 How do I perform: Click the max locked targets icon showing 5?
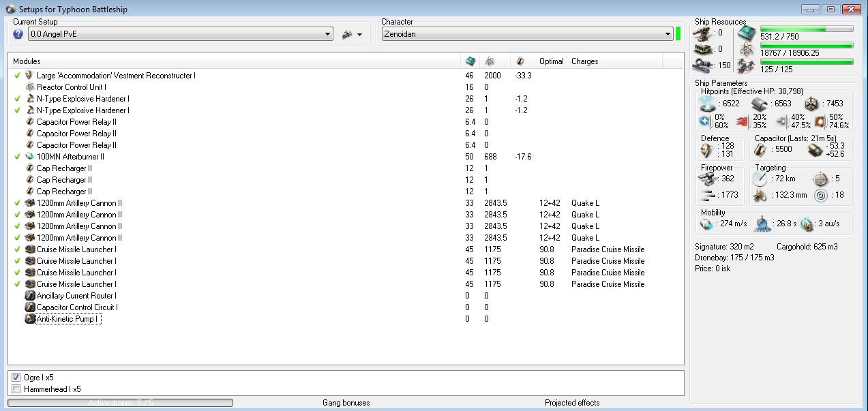(820, 179)
